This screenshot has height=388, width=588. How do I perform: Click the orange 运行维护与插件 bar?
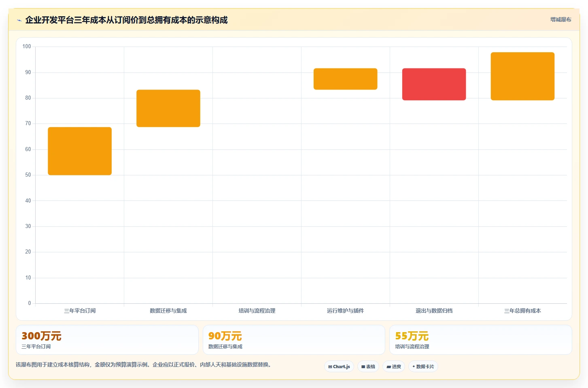coord(345,79)
